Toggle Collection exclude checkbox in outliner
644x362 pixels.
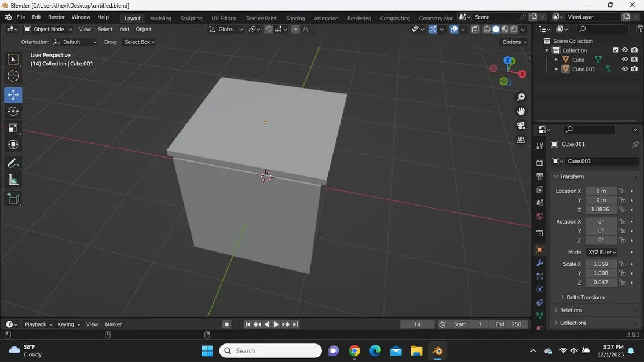click(615, 50)
